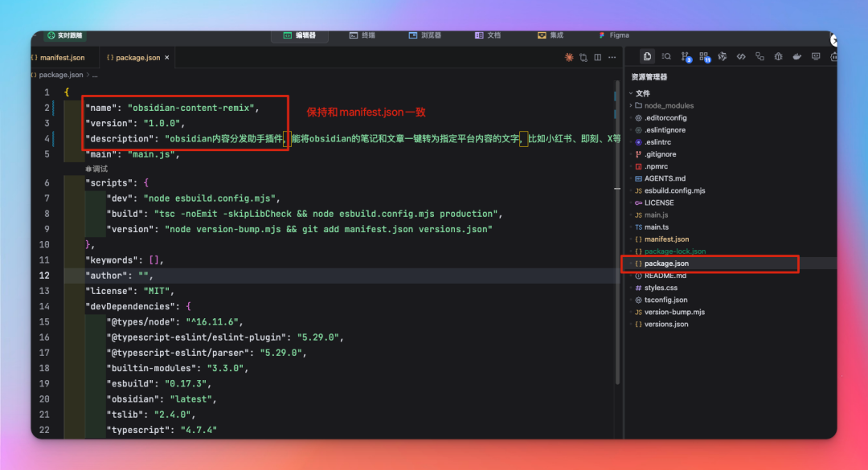Image resolution: width=868 pixels, height=470 pixels.
Task: Click "obsidian-content-remix" name value
Action: pyautogui.click(x=191, y=108)
